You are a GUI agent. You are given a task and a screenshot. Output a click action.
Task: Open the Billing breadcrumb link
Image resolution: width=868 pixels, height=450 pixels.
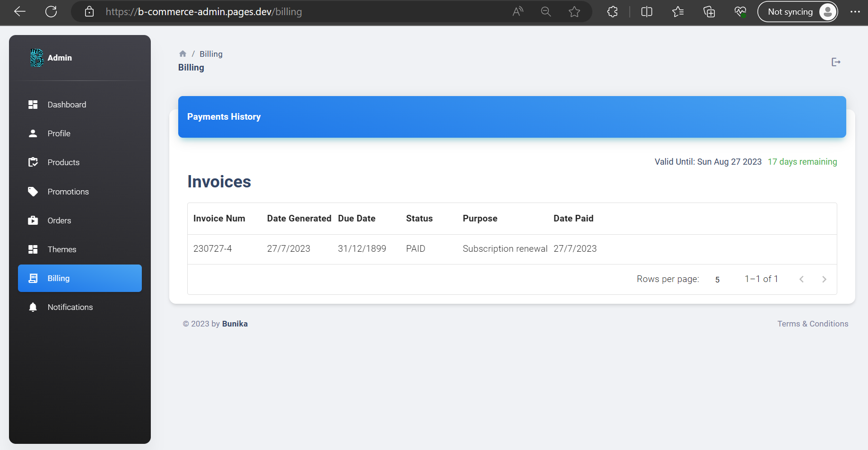[x=211, y=53]
